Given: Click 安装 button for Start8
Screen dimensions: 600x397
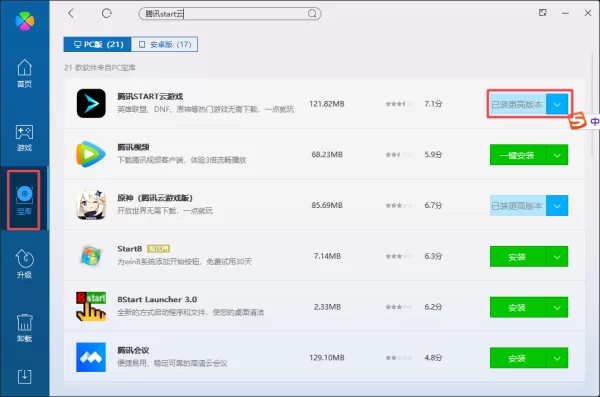Looking at the screenshot, I should [518, 256].
